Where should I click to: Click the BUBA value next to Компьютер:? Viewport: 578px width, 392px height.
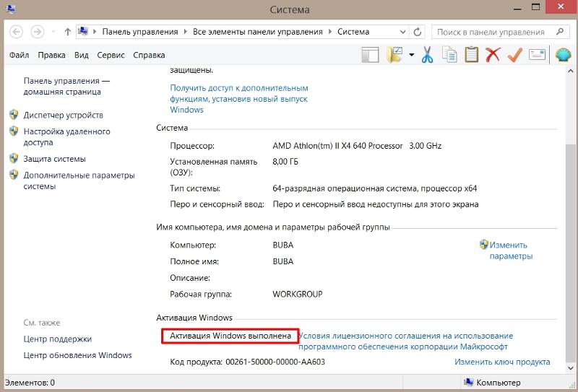point(282,245)
